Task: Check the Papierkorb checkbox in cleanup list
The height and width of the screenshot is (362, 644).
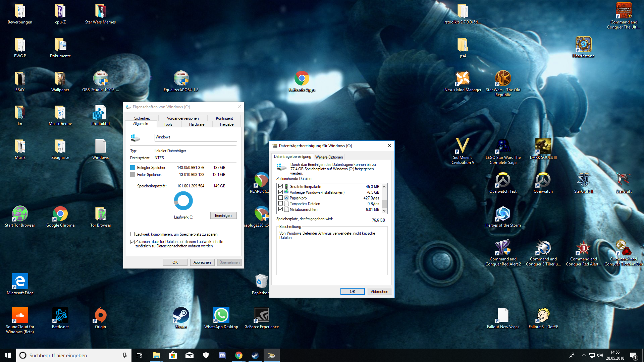Action: [280, 198]
